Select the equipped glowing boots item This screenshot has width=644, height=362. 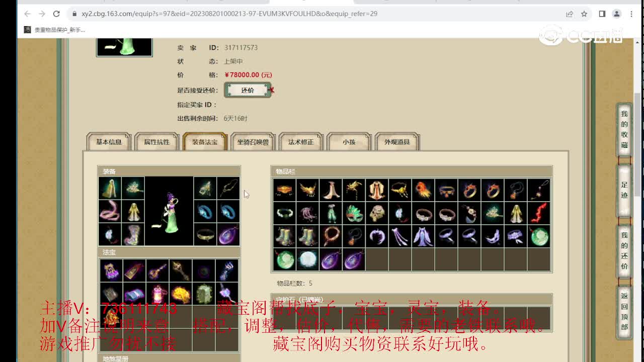[133, 234]
